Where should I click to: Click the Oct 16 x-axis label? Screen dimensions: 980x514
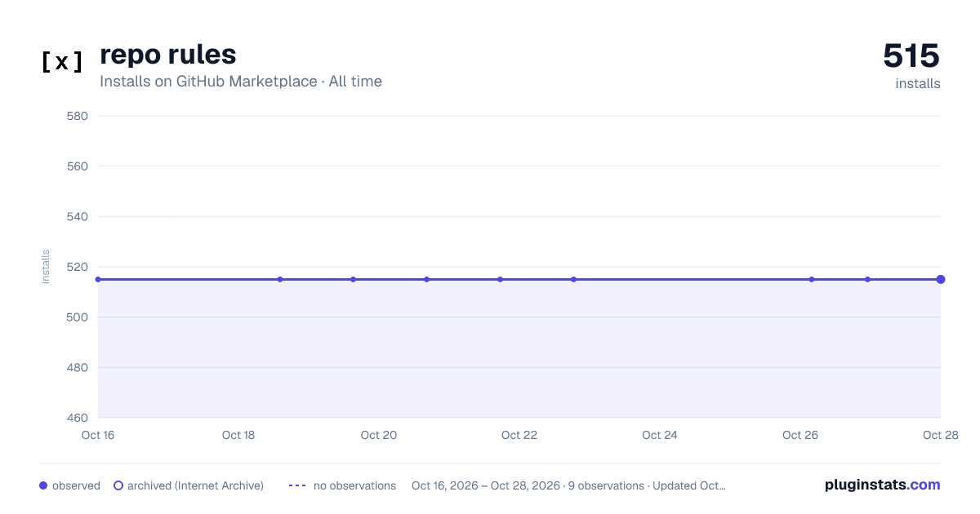(98, 435)
